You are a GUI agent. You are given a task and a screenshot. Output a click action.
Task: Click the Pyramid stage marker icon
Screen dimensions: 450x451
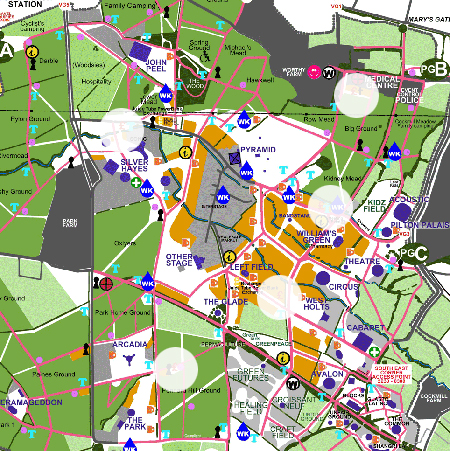point(235,158)
